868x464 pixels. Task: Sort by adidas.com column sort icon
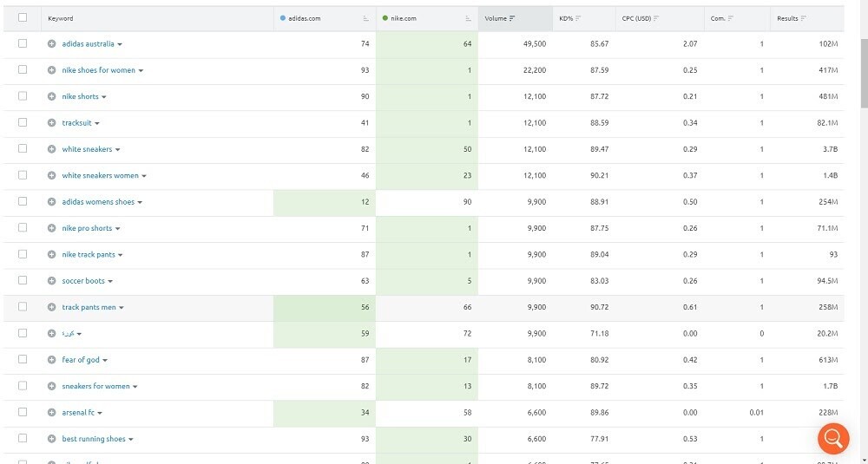366,18
